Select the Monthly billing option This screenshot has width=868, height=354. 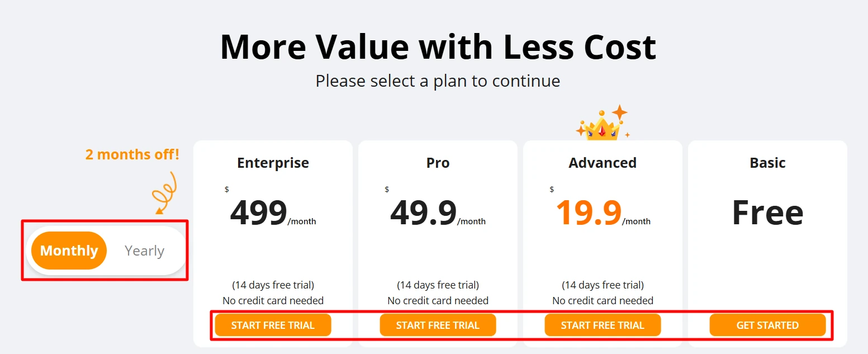(68, 251)
